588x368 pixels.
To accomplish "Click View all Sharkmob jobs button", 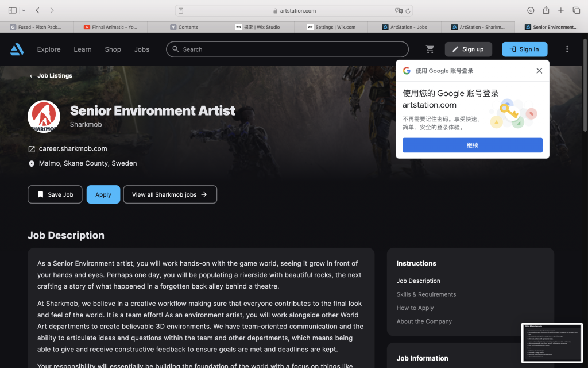I will click(x=170, y=194).
